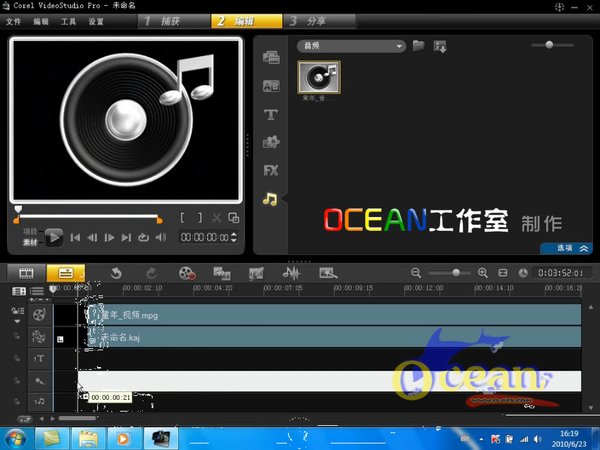Toggle repeat playback in preview
600x450 pixels.
[143, 237]
